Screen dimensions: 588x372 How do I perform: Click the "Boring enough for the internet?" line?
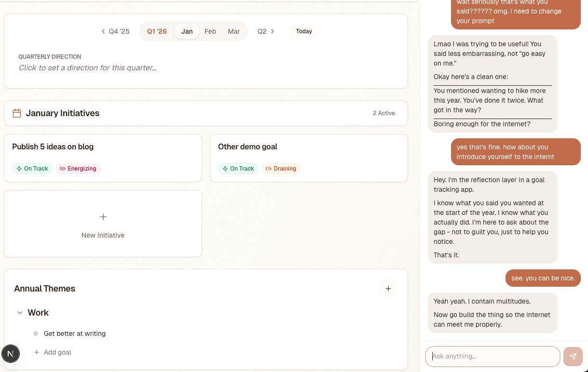pos(482,124)
